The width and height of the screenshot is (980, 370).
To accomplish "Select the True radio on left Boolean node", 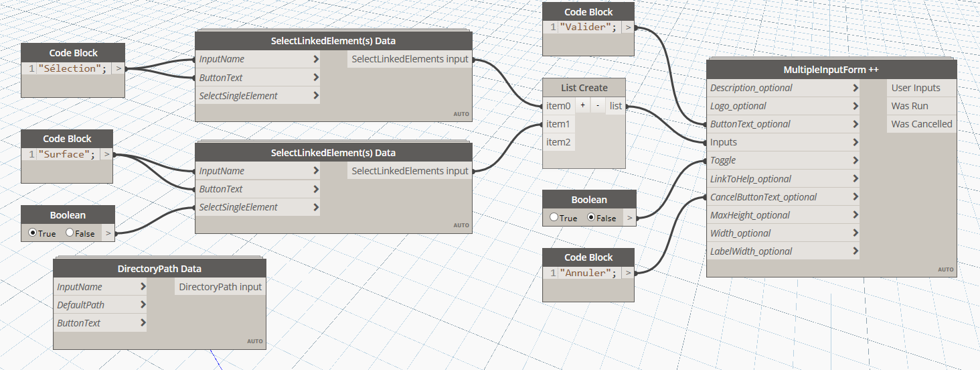I will [33, 233].
